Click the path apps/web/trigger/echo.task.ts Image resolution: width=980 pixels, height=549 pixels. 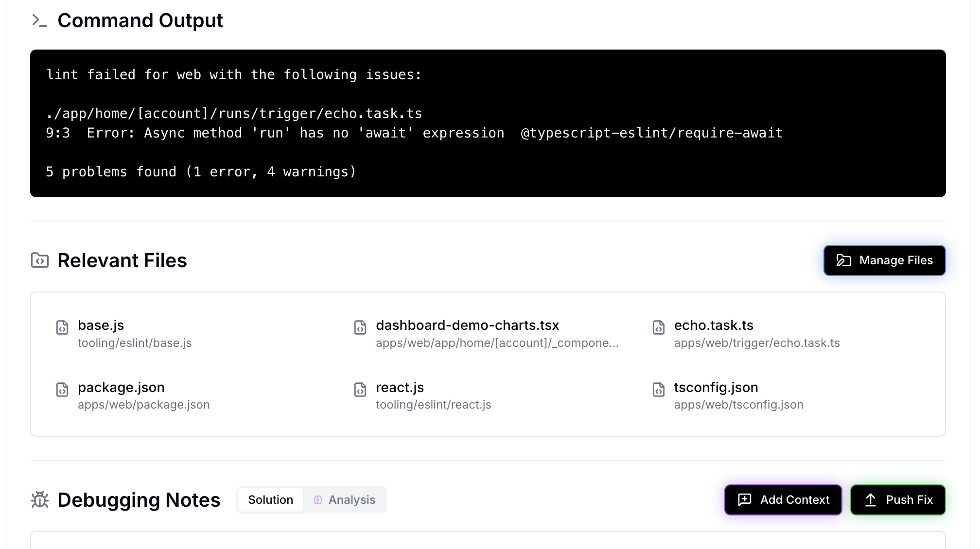point(757,343)
